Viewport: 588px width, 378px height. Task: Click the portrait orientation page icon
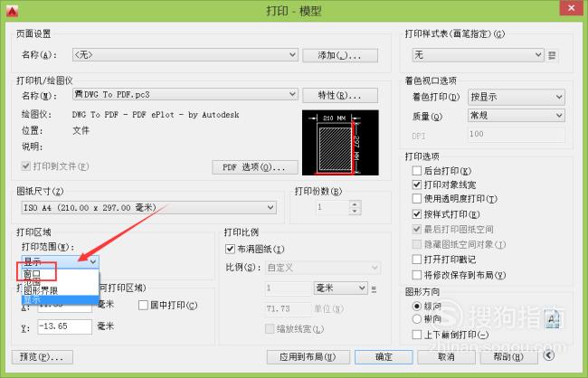(553, 319)
